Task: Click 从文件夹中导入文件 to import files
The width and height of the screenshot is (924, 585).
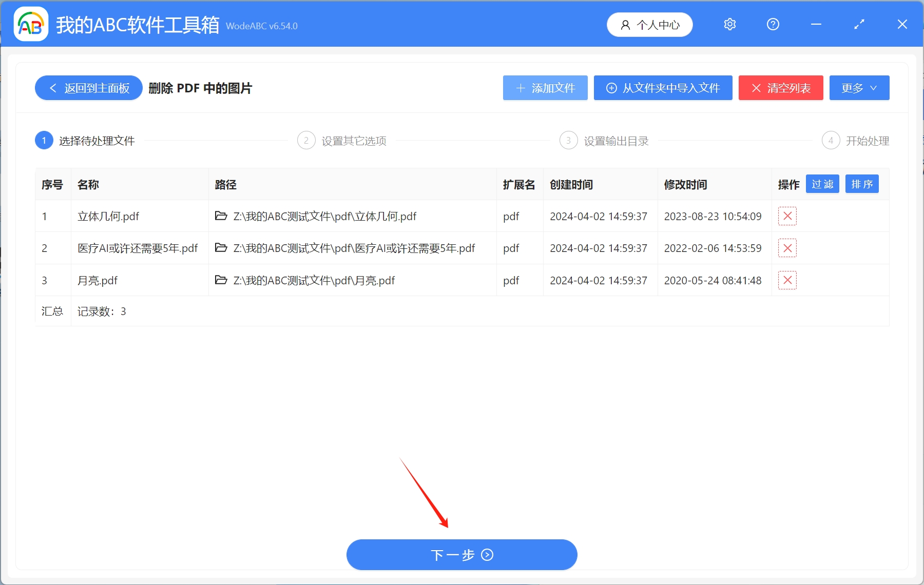Action: coord(663,88)
